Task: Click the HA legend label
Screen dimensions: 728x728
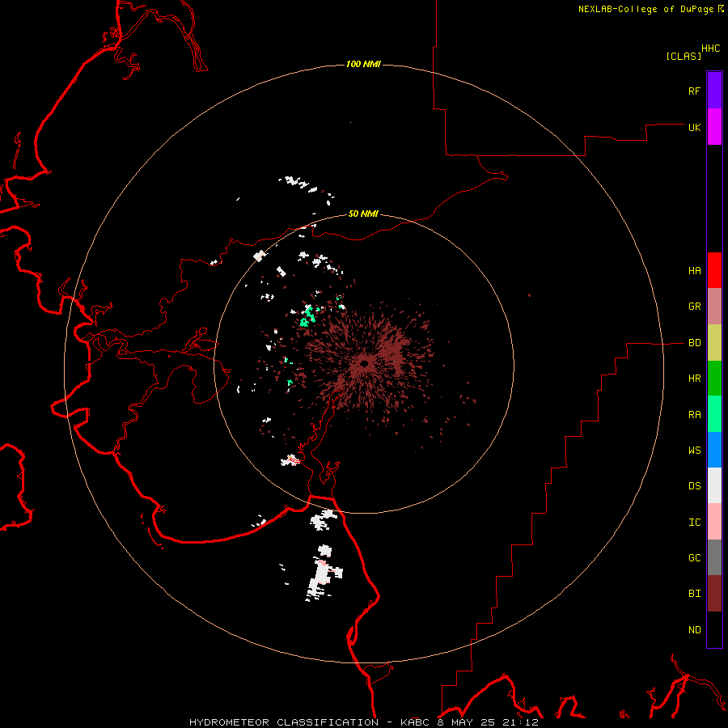Action: (x=694, y=271)
